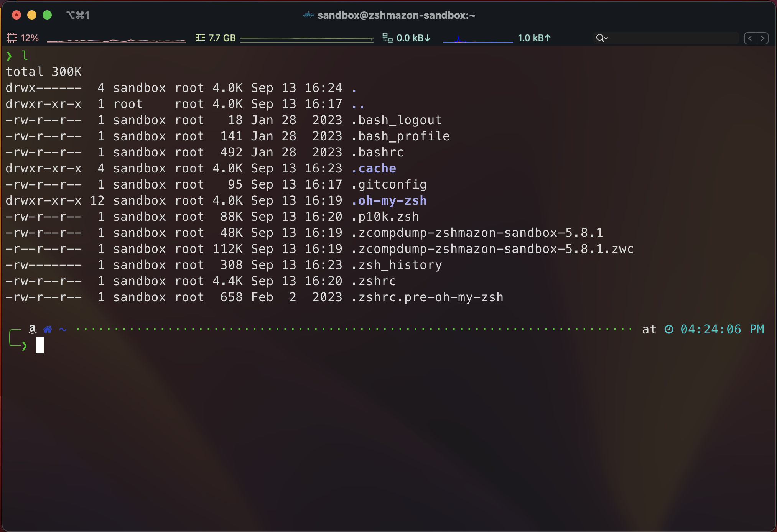
Task: Click into the status bar search field
Action: point(671,38)
